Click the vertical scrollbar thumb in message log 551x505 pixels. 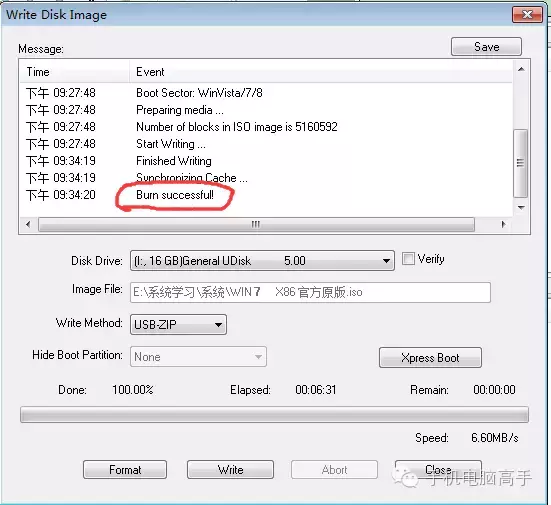point(520,163)
